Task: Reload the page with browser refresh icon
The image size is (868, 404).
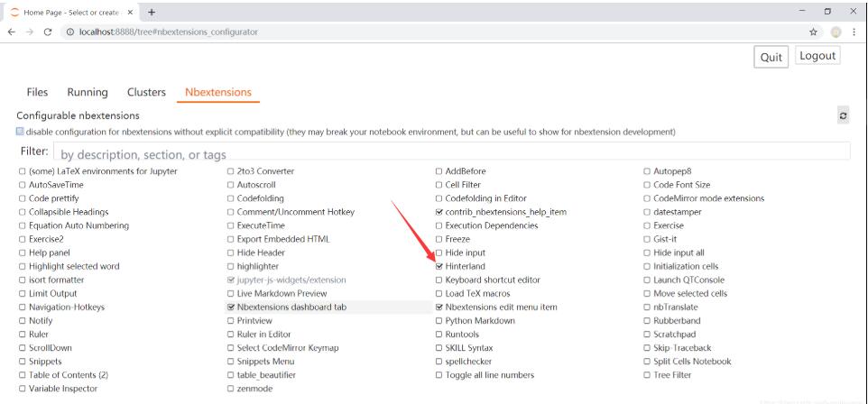Action: (45, 32)
